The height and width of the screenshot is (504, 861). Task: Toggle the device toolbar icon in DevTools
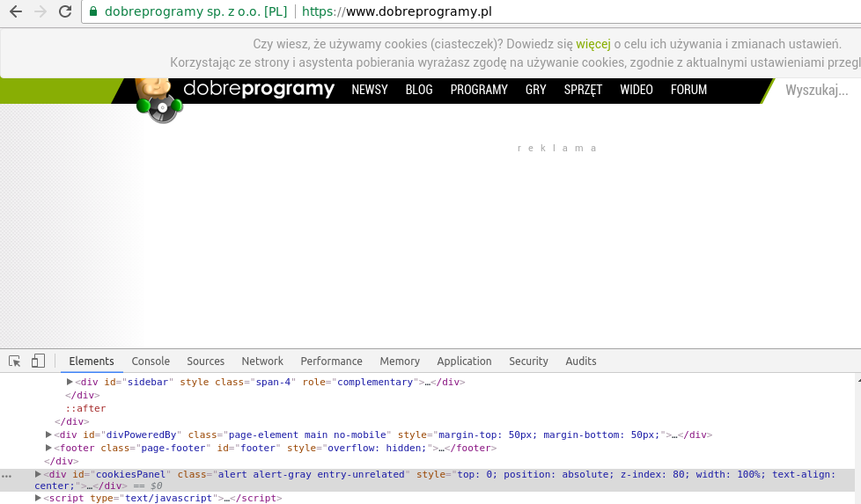pyautogui.click(x=38, y=361)
